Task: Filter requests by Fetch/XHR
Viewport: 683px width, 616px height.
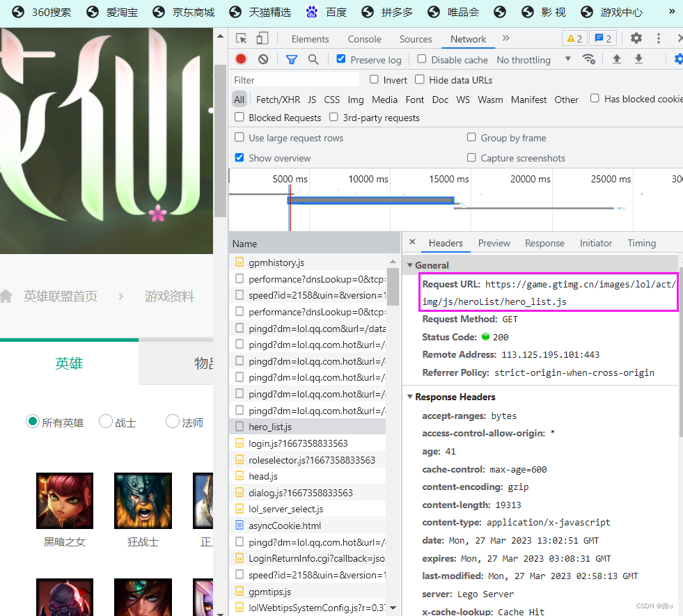Action: pyautogui.click(x=278, y=100)
